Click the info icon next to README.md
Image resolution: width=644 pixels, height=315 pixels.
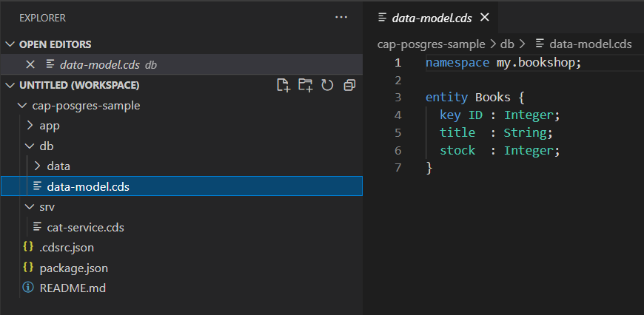(x=28, y=288)
